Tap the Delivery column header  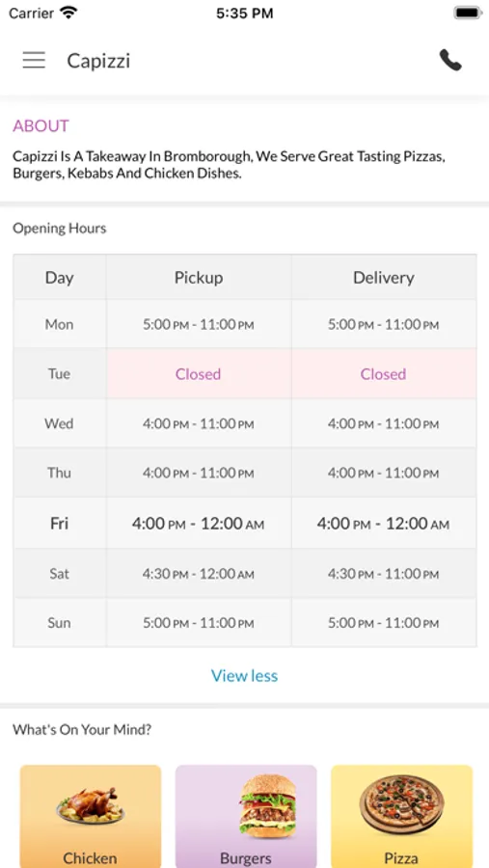click(x=384, y=278)
